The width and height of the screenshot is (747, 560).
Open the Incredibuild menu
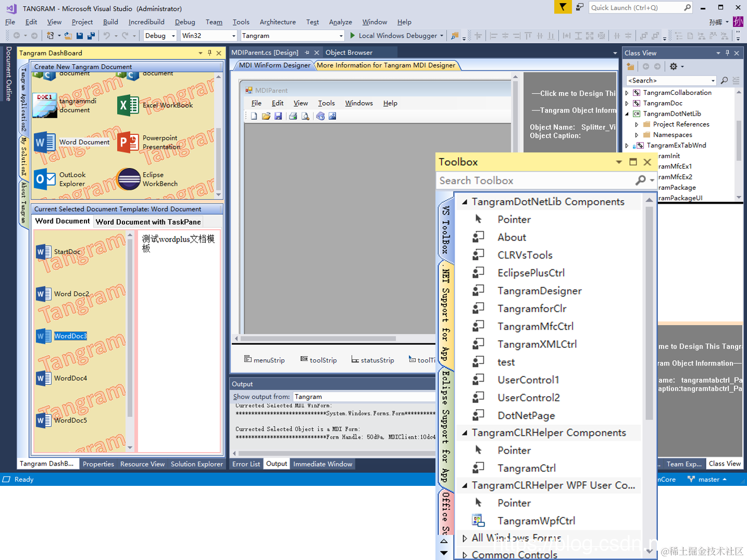click(146, 22)
